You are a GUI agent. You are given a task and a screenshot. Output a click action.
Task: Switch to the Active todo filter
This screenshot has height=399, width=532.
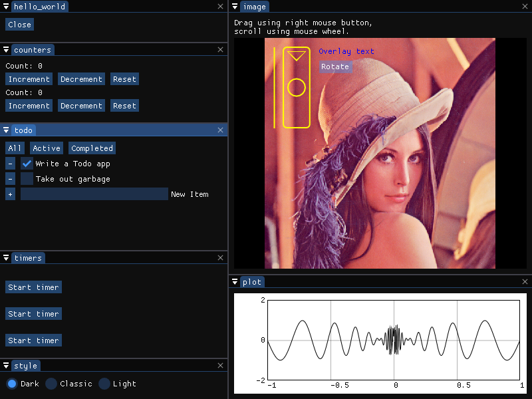point(46,148)
